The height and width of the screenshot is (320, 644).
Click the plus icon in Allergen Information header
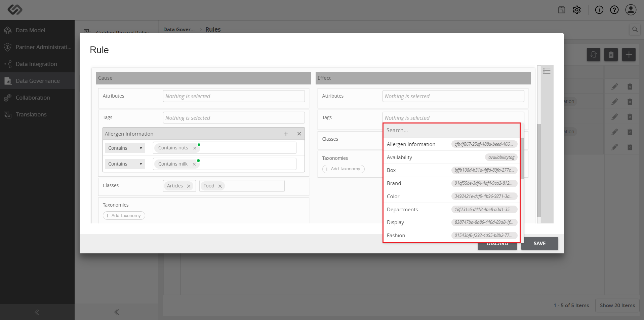click(286, 134)
